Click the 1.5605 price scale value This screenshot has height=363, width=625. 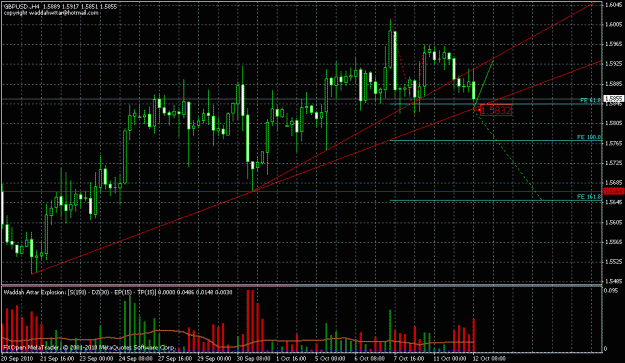click(613, 222)
